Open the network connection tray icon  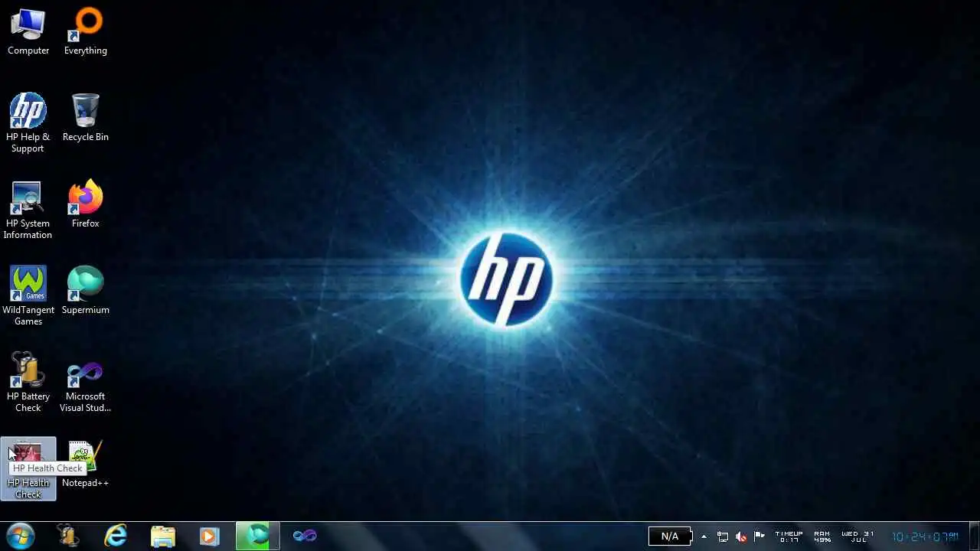click(723, 536)
